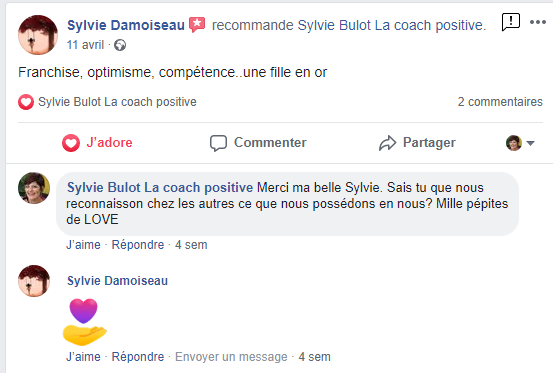553x373 pixels.
Task: Click Répondre under Sylvie Bulot's comment
Action: point(138,245)
